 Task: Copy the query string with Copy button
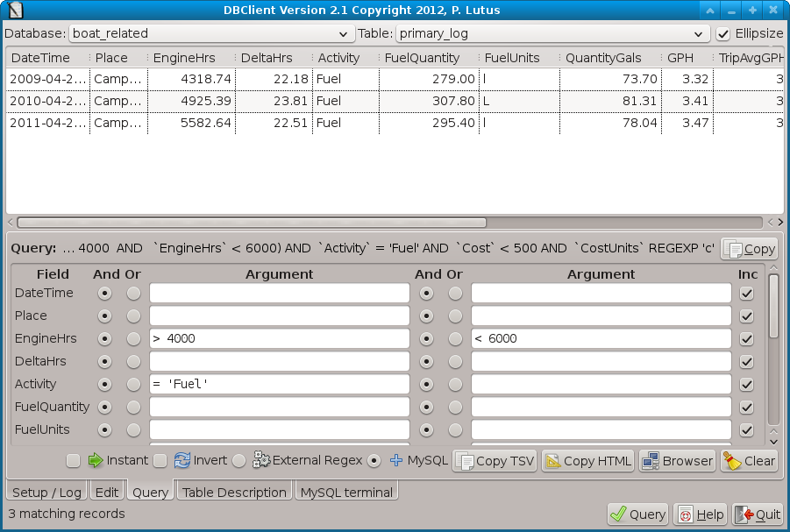tap(749, 249)
